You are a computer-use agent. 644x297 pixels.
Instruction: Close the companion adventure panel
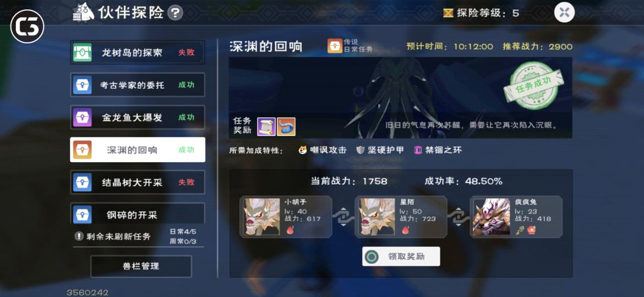tap(564, 12)
